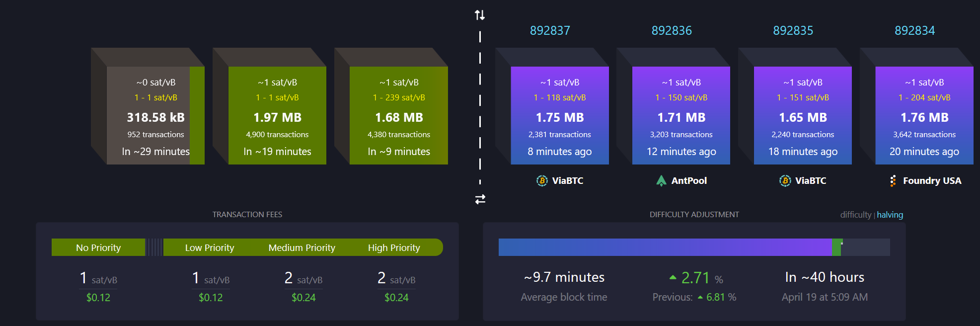Switch to the halving view
This screenshot has width=980, height=326.
point(890,215)
